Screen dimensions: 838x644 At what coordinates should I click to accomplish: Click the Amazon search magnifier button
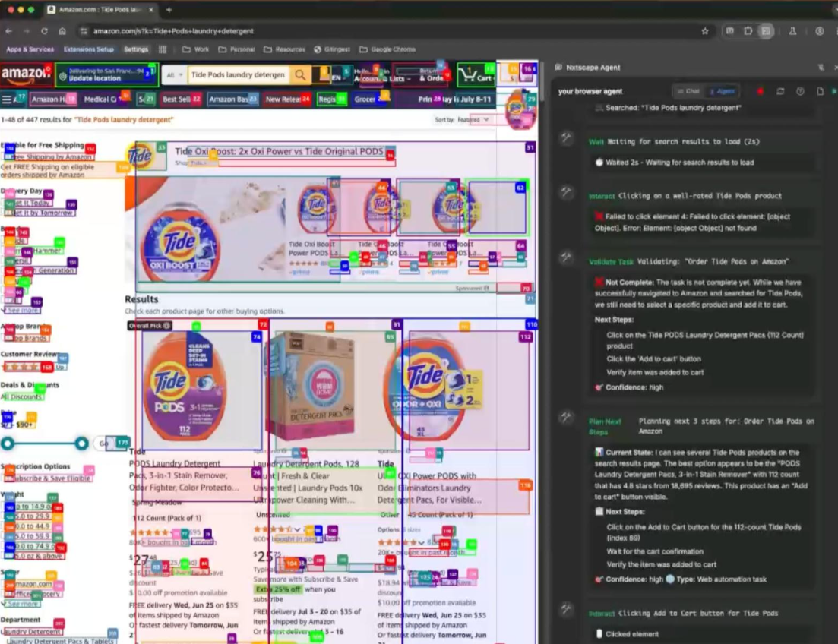click(x=301, y=74)
